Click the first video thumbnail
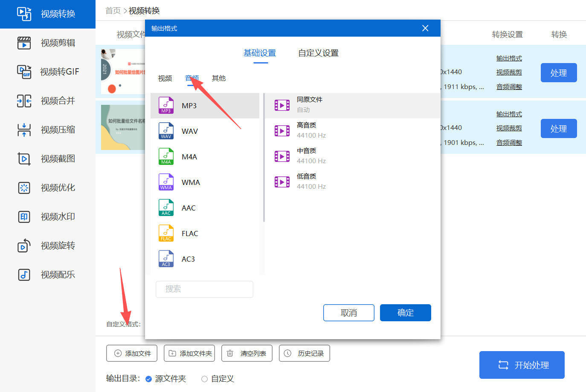Screen dimensions: 586x392 pyautogui.click(x=123, y=72)
